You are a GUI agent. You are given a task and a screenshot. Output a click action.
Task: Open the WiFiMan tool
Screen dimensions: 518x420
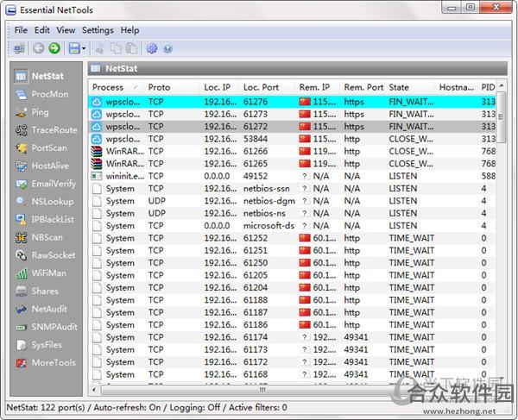tap(41, 273)
